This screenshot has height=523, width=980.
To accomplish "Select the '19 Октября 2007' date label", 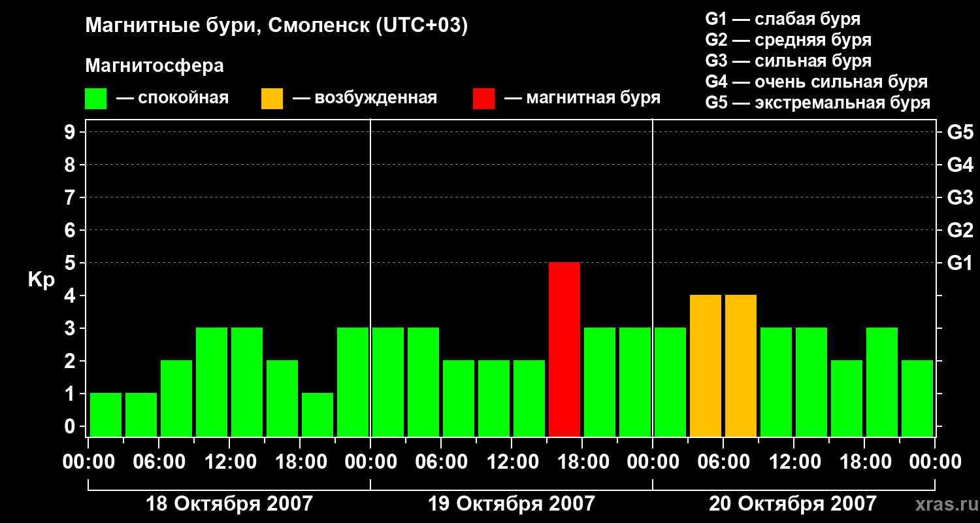I will tap(511, 504).
